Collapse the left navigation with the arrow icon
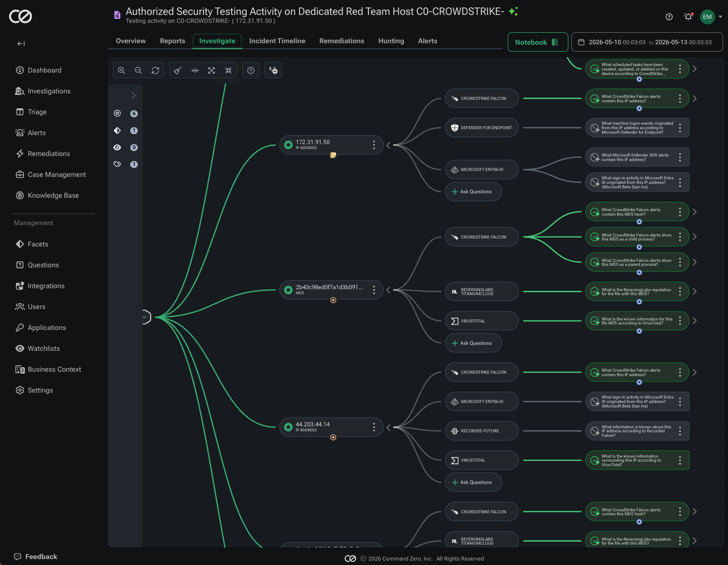728x565 pixels. tap(21, 44)
